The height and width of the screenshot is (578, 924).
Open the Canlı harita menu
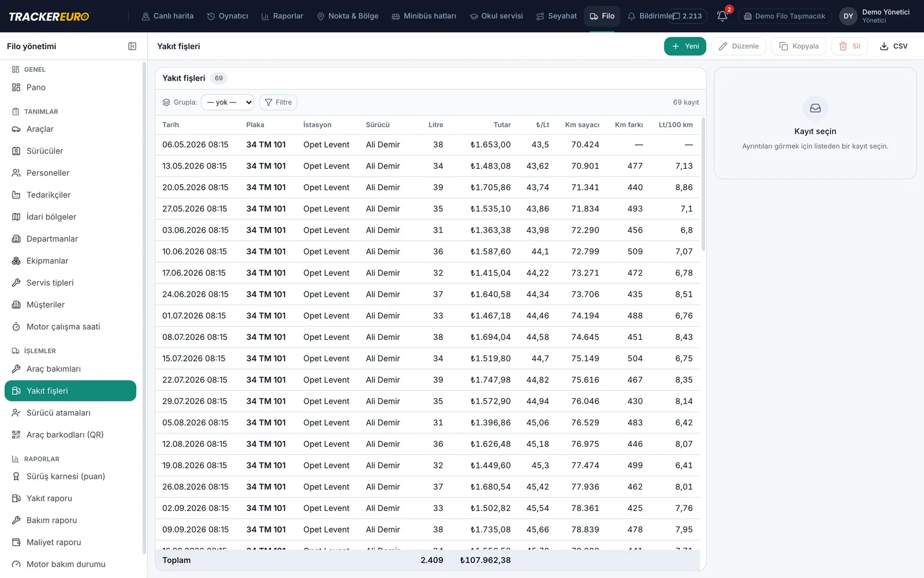click(x=167, y=16)
